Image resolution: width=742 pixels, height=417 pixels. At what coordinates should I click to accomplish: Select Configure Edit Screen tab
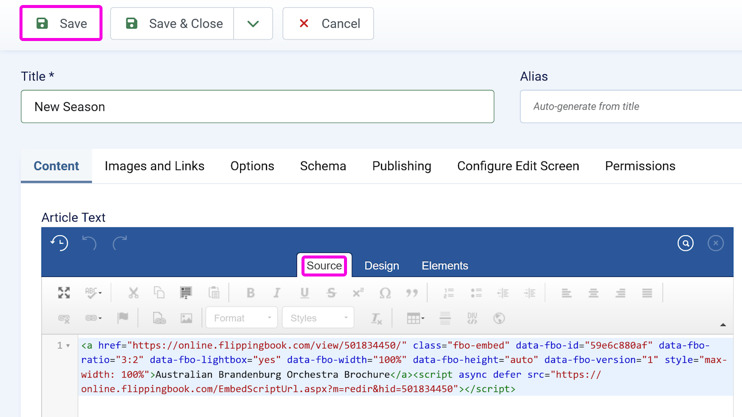coord(518,166)
